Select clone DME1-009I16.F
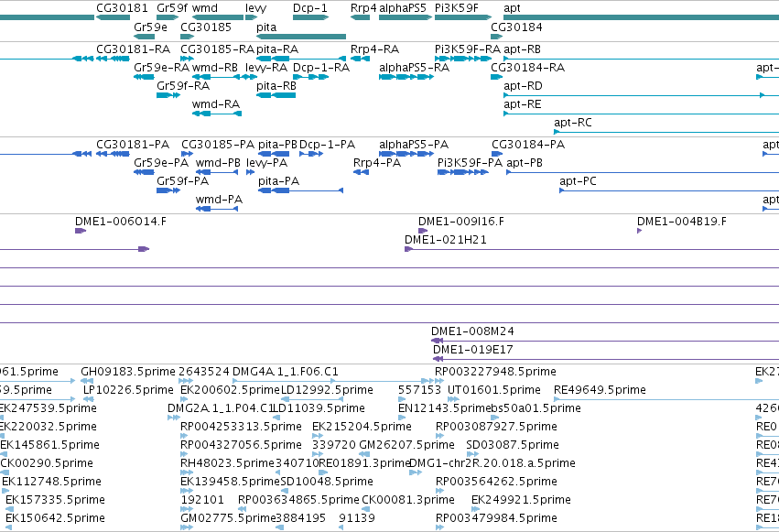The height and width of the screenshot is (532, 779). click(461, 222)
